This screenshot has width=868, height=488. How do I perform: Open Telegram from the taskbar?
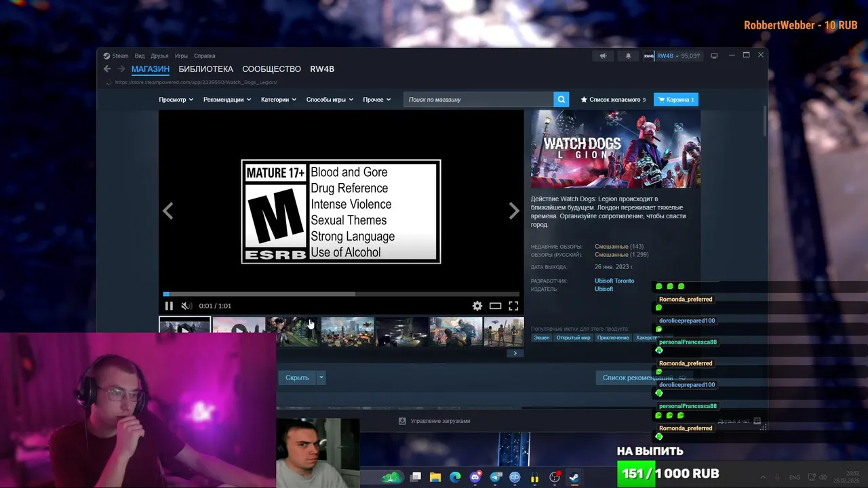coord(496,477)
